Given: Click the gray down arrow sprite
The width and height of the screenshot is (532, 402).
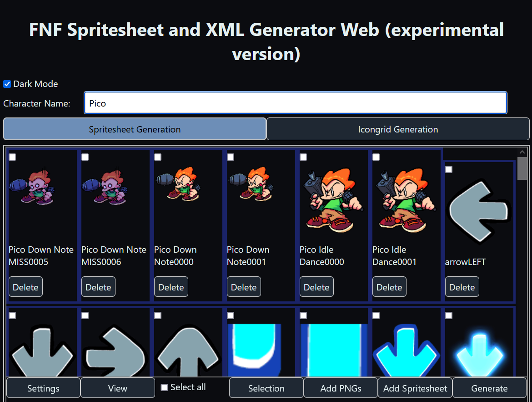Looking at the screenshot, I should coord(42,350).
